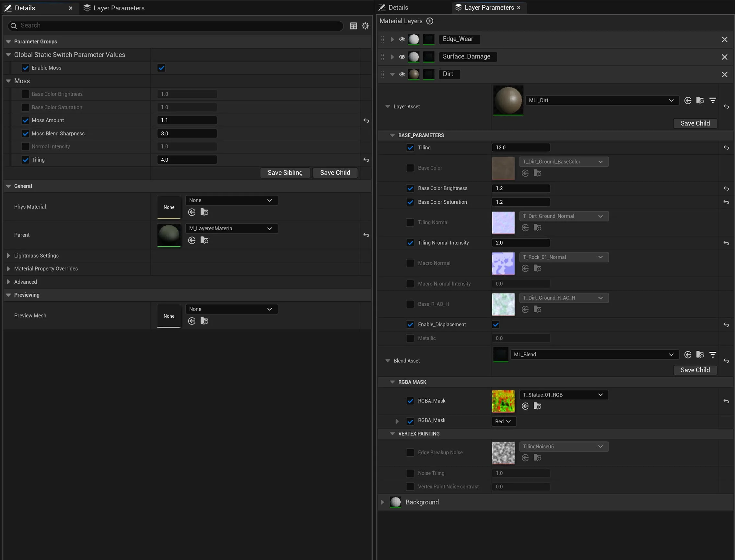This screenshot has width=735, height=560.
Task: Reset the Parent material to default
Action: point(366,235)
